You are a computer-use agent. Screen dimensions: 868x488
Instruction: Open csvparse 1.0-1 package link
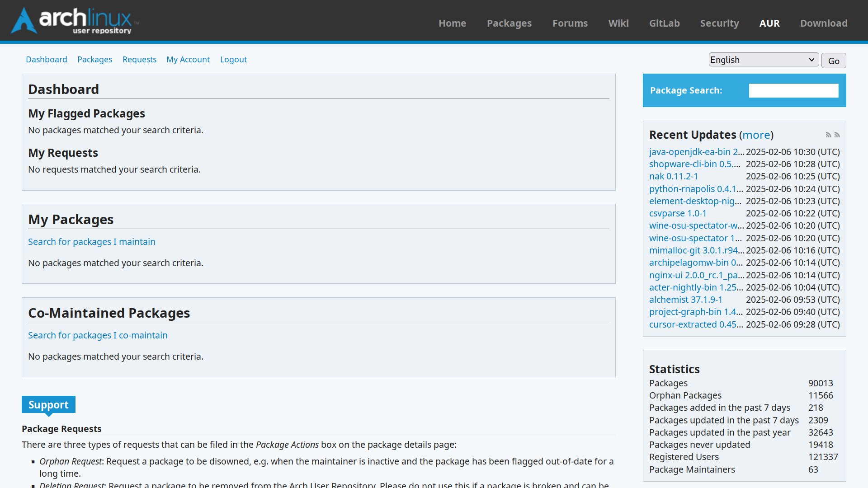(678, 213)
